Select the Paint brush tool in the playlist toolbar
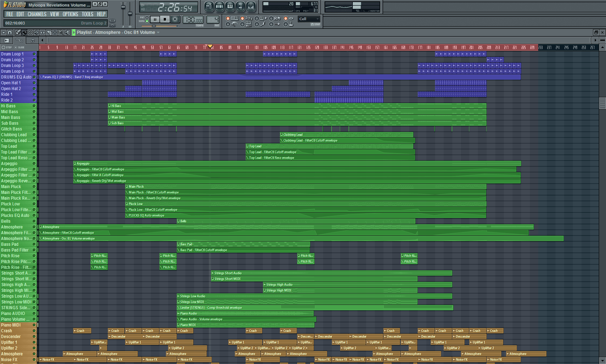The image size is (606, 364). pos(24,32)
